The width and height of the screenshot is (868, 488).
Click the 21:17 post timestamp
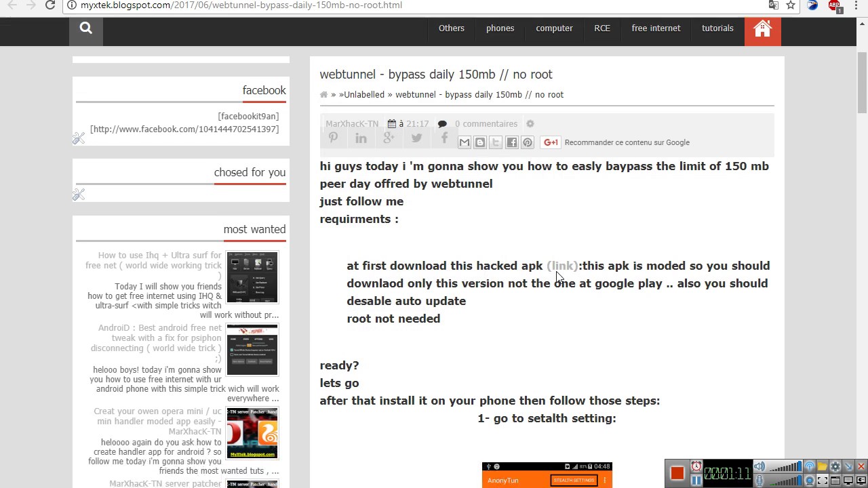pyautogui.click(x=418, y=124)
